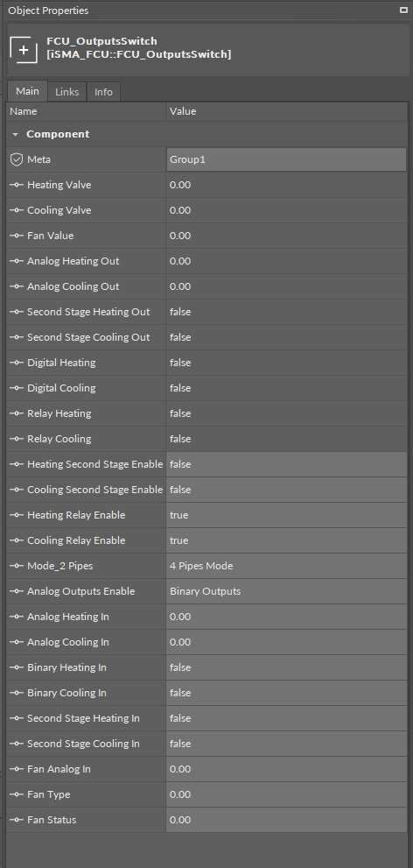The height and width of the screenshot is (868, 413).
Task: Click the Value column header
Action: [286, 111]
